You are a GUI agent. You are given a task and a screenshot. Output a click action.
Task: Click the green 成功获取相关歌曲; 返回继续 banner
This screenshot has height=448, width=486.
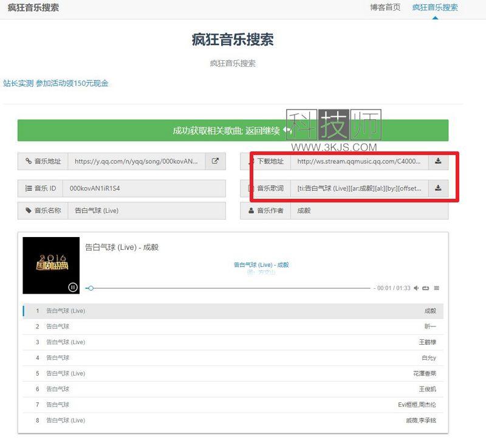coord(233,131)
